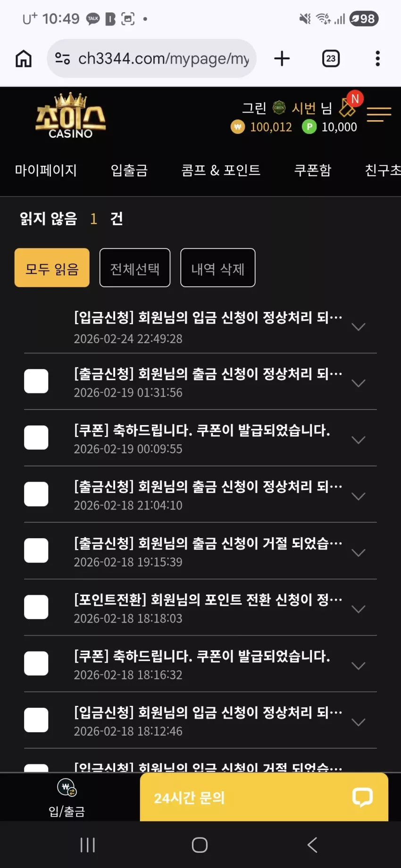401x868 pixels.
Task: Switch to the 쿠폰함 tab
Action: pyautogui.click(x=313, y=170)
